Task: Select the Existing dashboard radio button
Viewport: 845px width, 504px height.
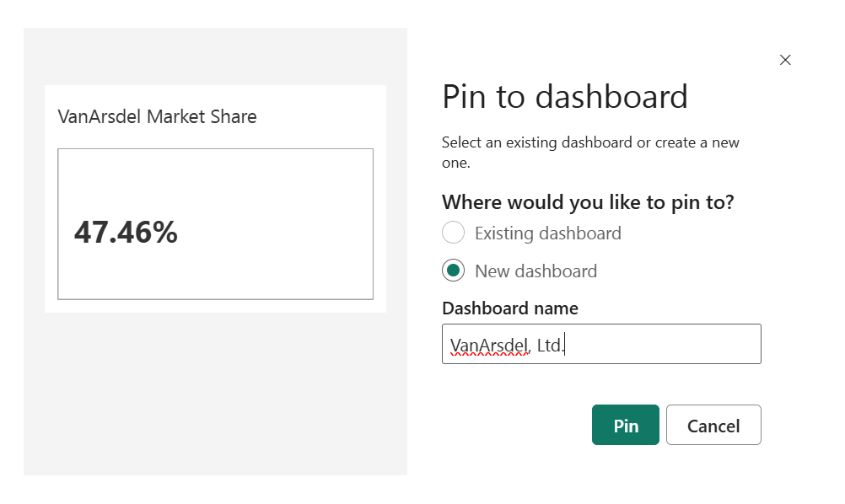Action: tap(453, 233)
